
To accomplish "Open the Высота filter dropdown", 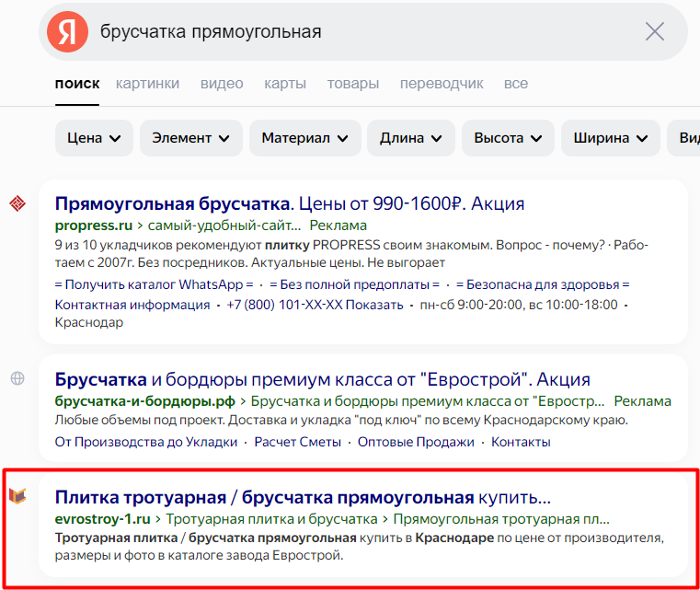I will tap(508, 138).
